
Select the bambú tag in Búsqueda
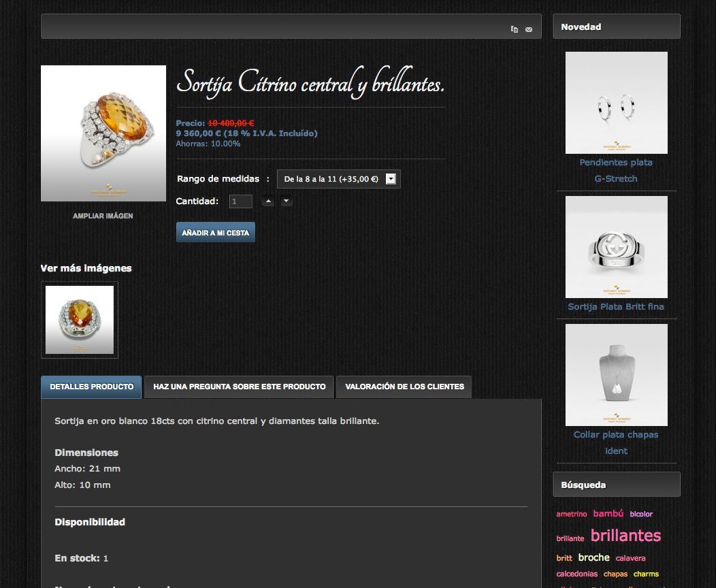point(608,513)
